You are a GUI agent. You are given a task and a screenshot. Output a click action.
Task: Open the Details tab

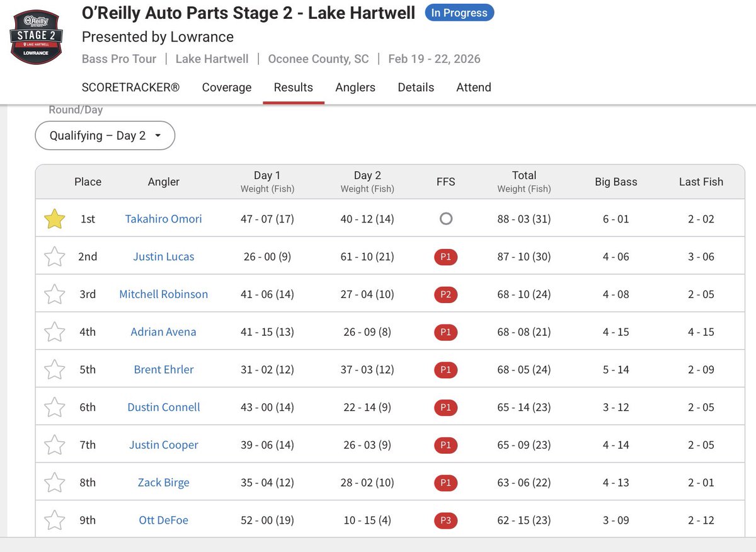tap(416, 88)
